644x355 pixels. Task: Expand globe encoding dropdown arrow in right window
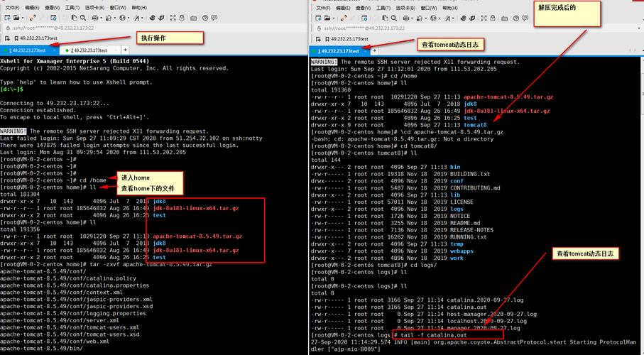440,18
